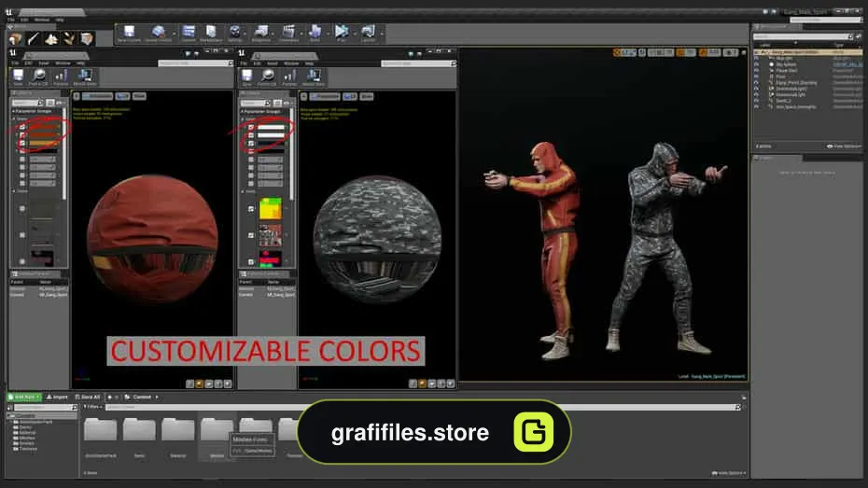Open top white color swatch in right editor

pyautogui.click(x=271, y=127)
